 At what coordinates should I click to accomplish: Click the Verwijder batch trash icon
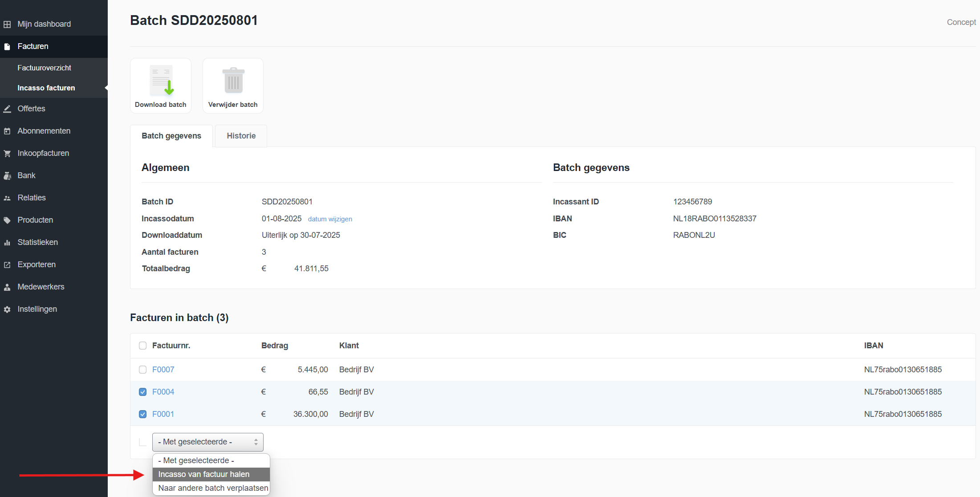[x=233, y=81]
